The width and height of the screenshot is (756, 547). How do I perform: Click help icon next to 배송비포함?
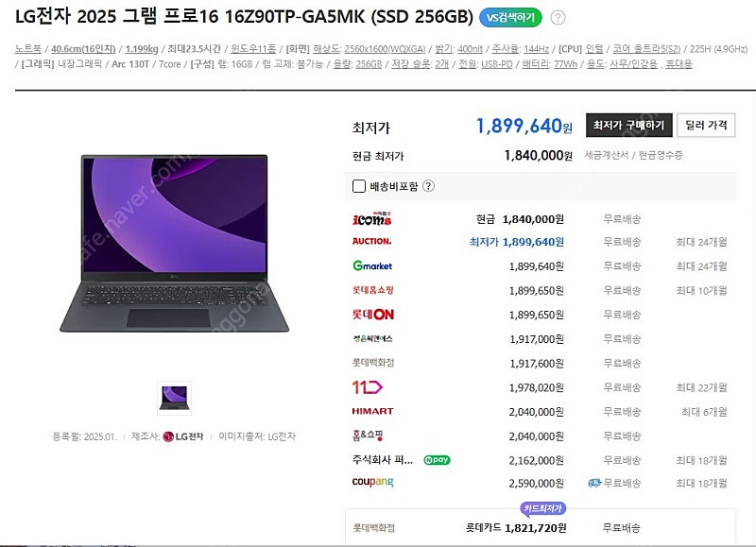point(428,186)
